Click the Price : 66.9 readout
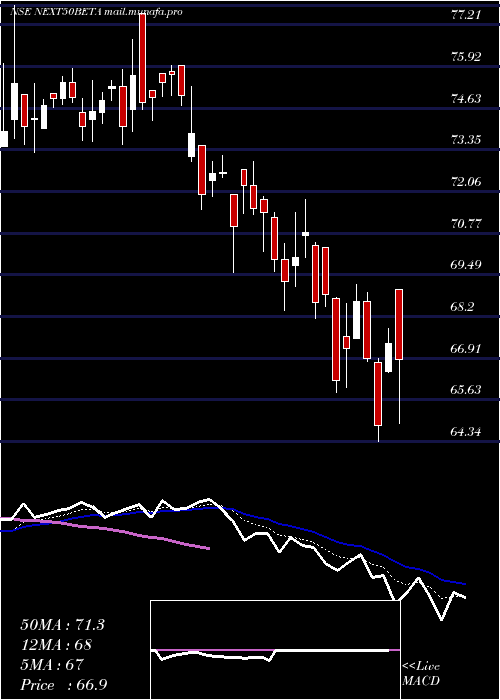 click(x=64, y=684)
